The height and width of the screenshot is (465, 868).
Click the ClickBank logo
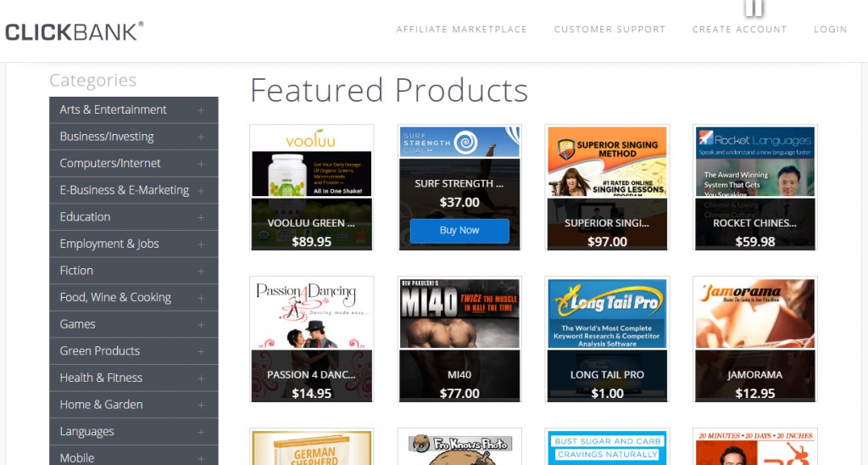point(75,31)
